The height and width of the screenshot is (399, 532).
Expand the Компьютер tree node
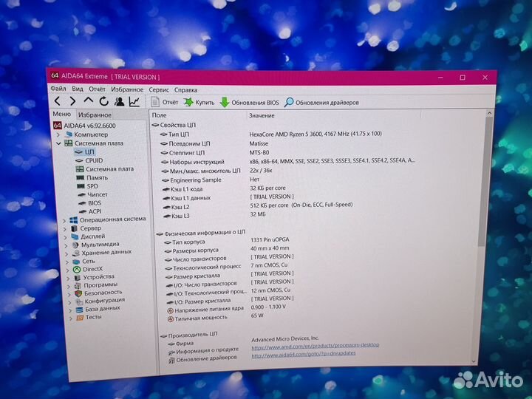(x=58, y=134)
